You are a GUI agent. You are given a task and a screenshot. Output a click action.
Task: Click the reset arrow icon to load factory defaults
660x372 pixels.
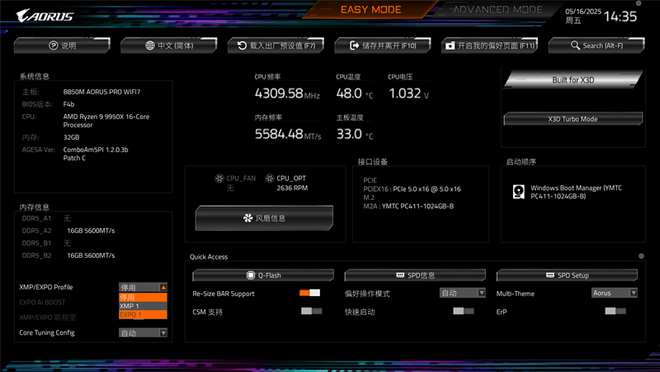coord(242,45)
